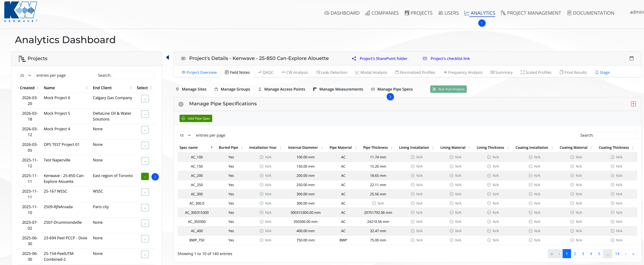Screen dimensions: 644x265
Task: Open Manage Sites
Action: pos(191,89)
